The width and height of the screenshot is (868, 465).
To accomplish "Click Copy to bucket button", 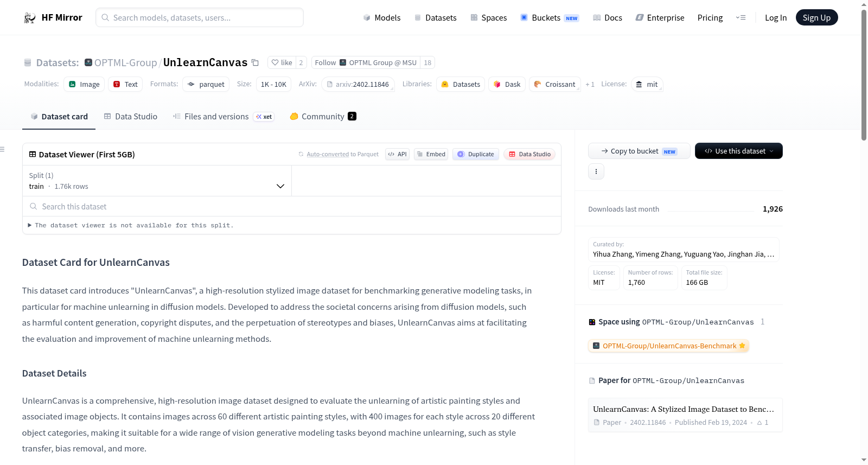I will (639, 151).
